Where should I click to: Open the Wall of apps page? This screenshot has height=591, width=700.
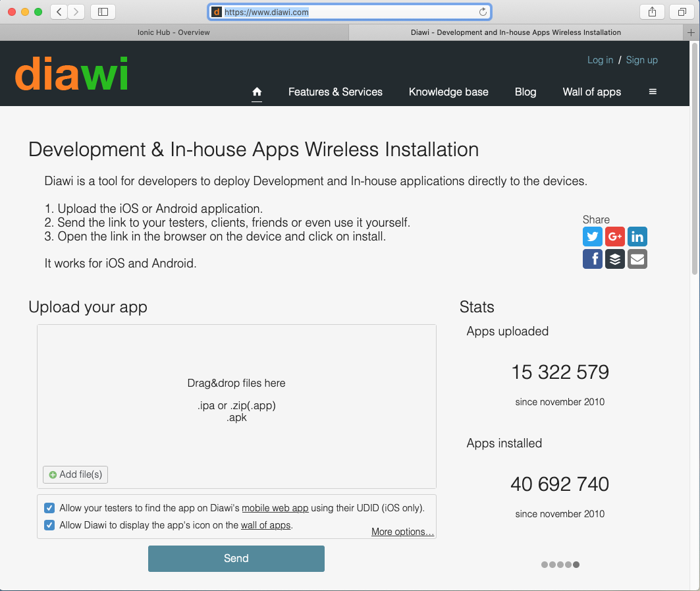592,92
